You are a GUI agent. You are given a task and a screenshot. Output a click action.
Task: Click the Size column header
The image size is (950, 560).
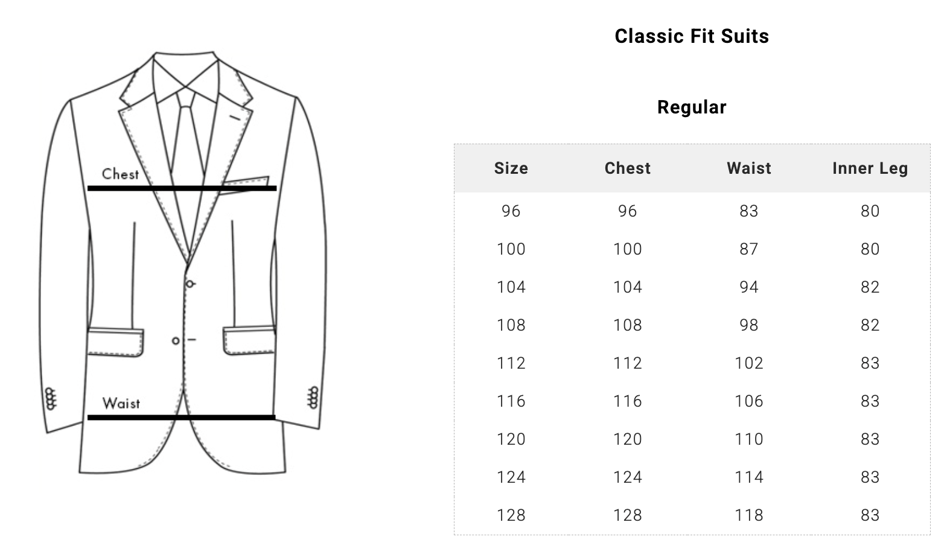[511, 168]
